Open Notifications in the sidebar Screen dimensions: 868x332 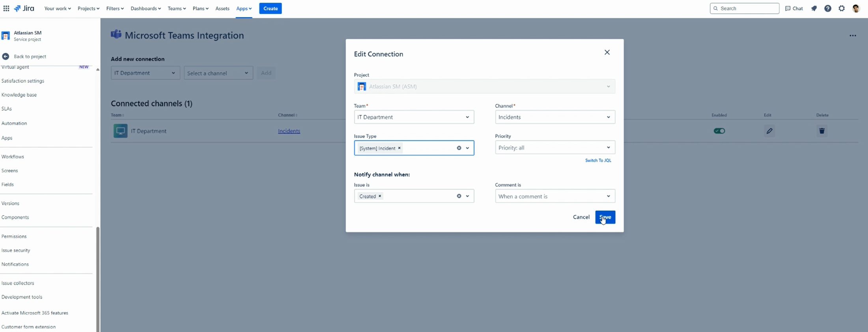point(15,264)
